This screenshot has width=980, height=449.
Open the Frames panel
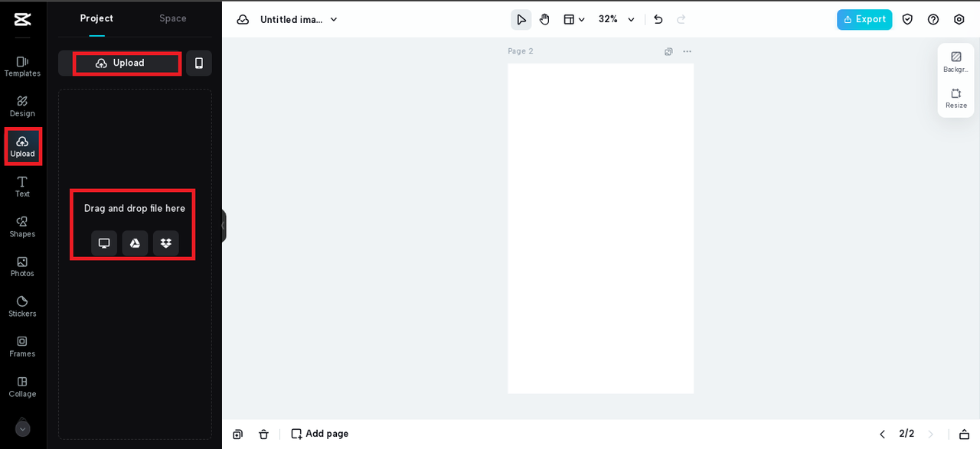pos(22,347)
